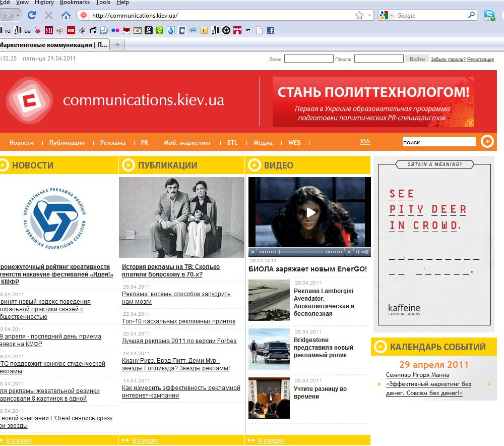Expand the URL history dropdown arrow
The image size is (504, 446).
(x=370, y=15)
